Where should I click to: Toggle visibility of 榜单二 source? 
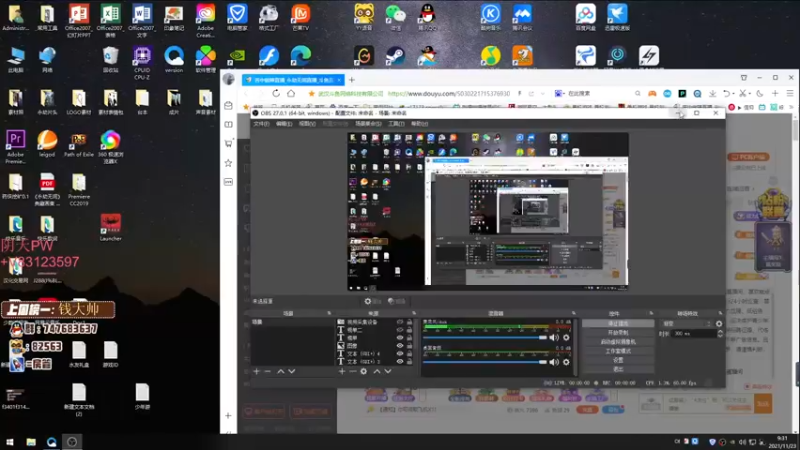point(400,330)
